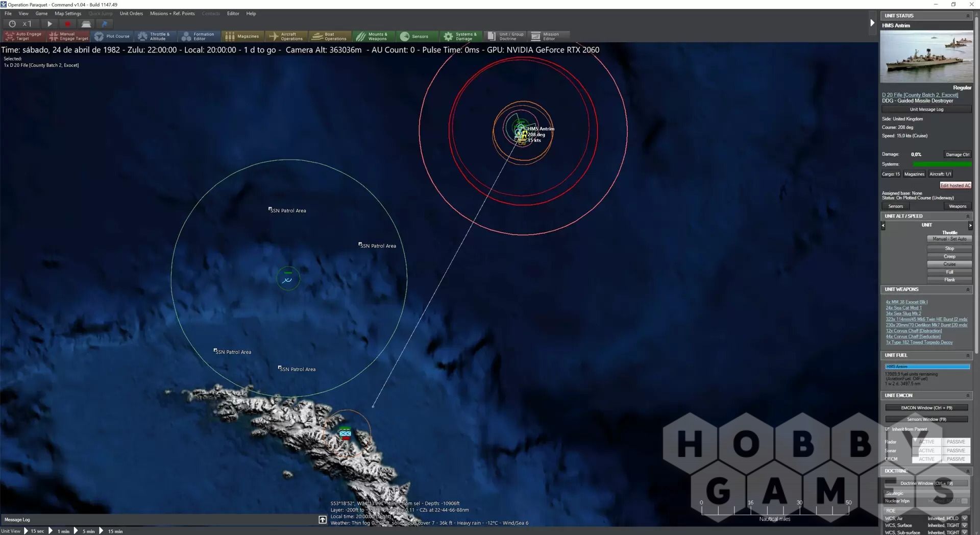
Task: Select the HMS Antrim group on map
Action: click(x=521, y=133)
